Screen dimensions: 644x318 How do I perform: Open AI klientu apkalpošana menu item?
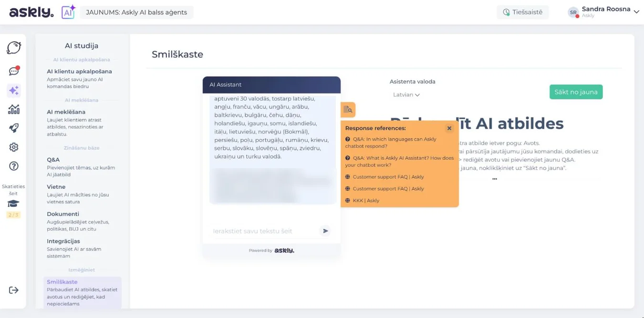point(82,79)
